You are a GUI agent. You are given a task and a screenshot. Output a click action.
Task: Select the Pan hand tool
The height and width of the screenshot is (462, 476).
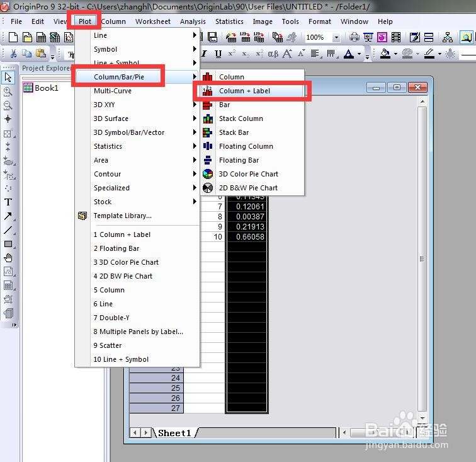point(8,258)
